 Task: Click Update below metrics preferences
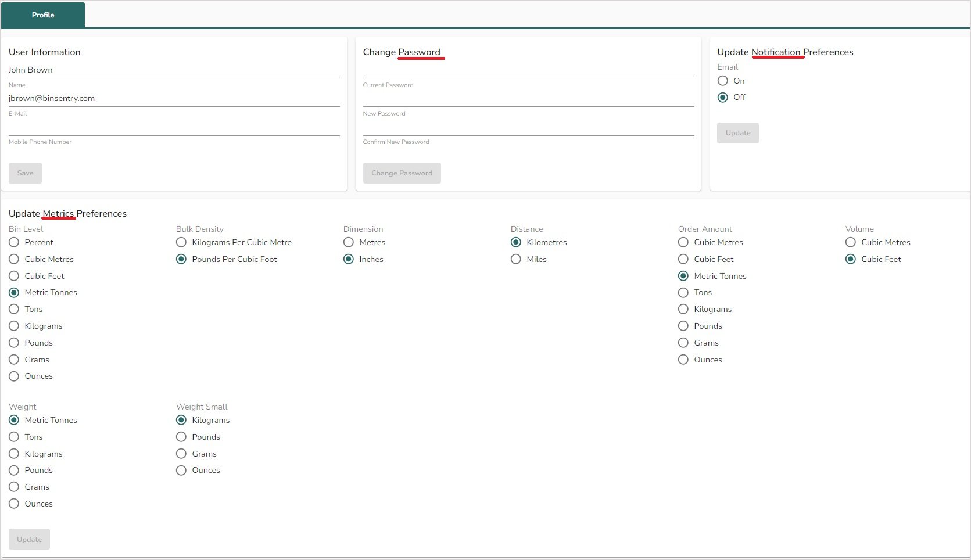point(29,539)
